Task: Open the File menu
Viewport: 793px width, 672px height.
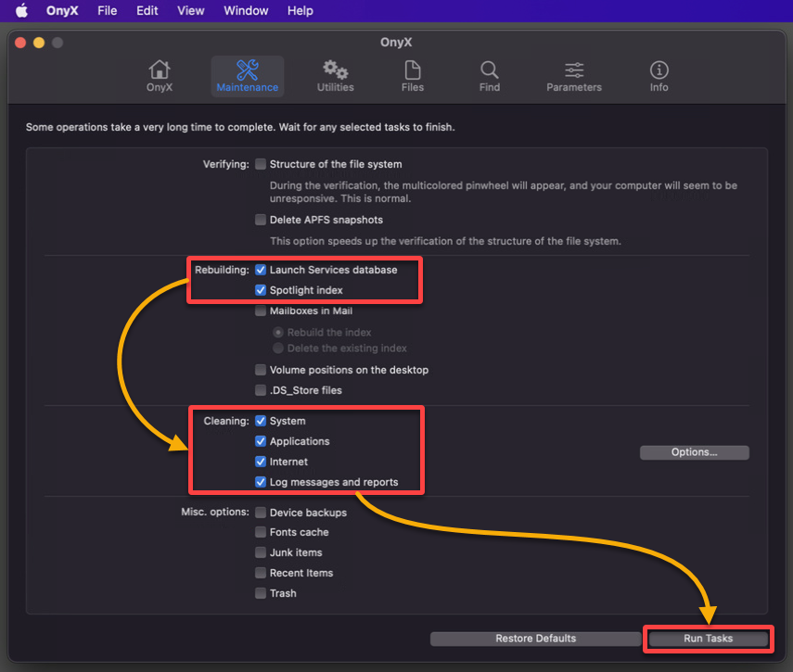Action: point(108,10)
